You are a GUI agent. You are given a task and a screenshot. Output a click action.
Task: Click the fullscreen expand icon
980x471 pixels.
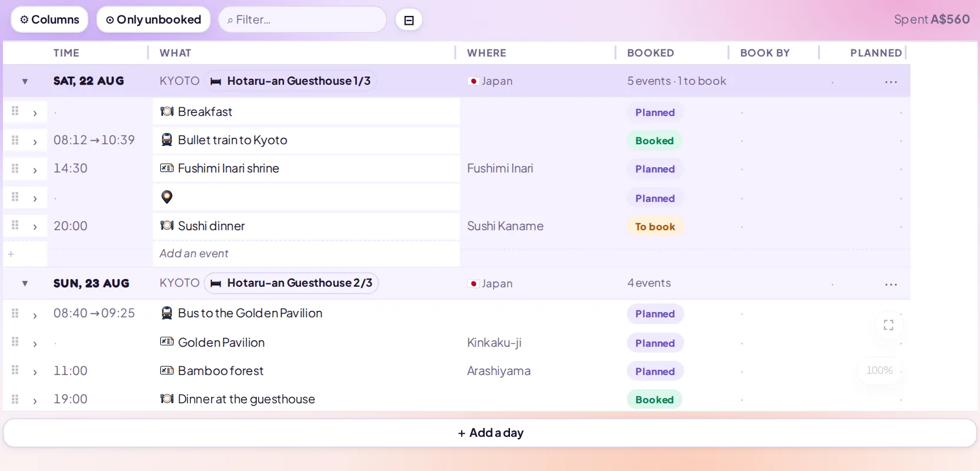[889, 325]
